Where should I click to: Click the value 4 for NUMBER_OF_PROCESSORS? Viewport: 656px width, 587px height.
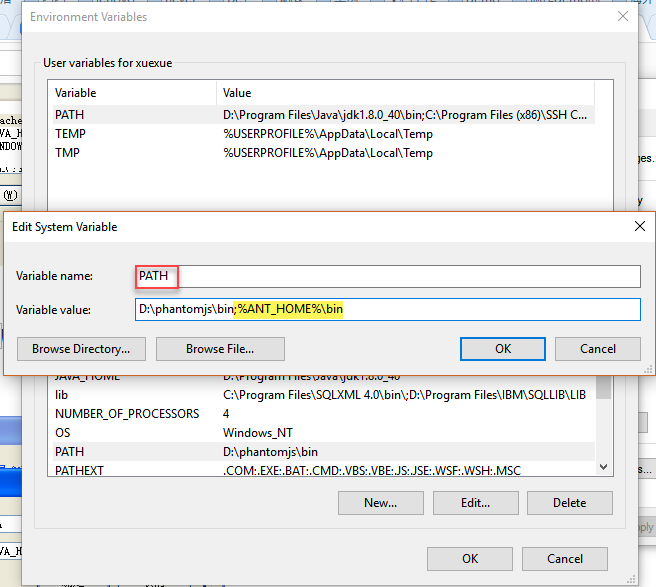coord(226,414)
